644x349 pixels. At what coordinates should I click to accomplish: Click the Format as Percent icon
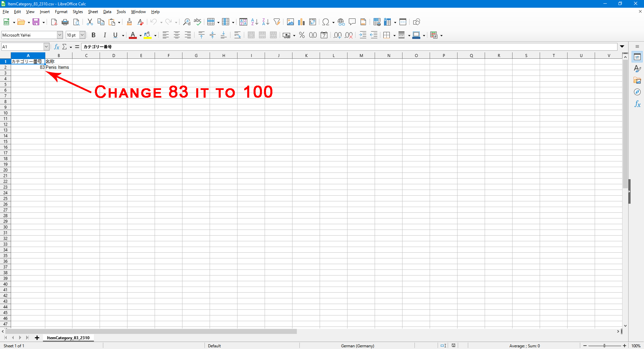click(302, 35)
